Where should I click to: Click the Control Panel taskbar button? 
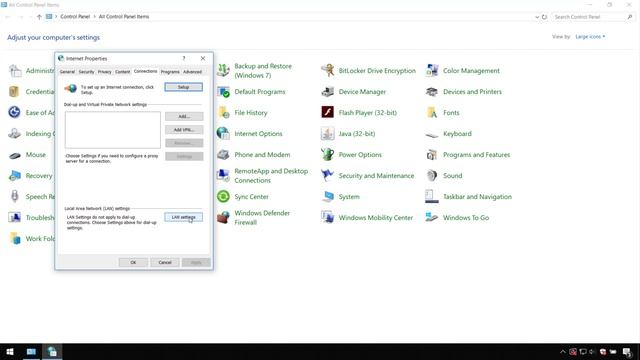click(x=31, y=351)
